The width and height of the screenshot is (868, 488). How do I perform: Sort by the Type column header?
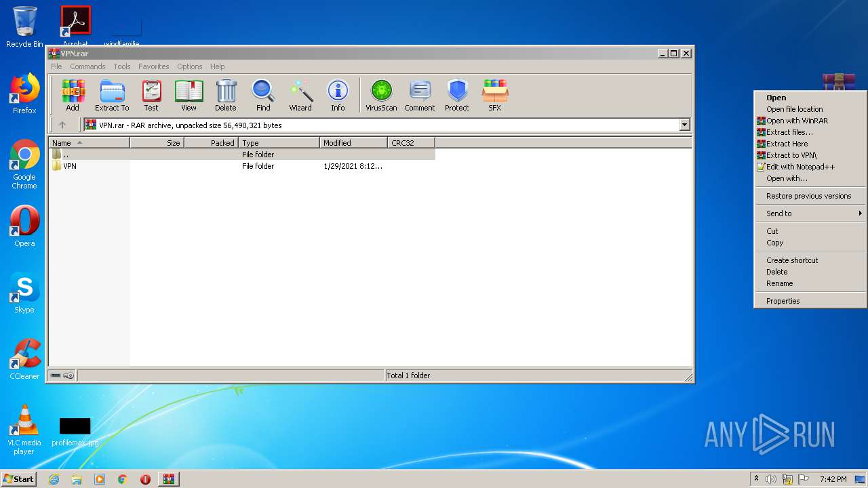279,143
